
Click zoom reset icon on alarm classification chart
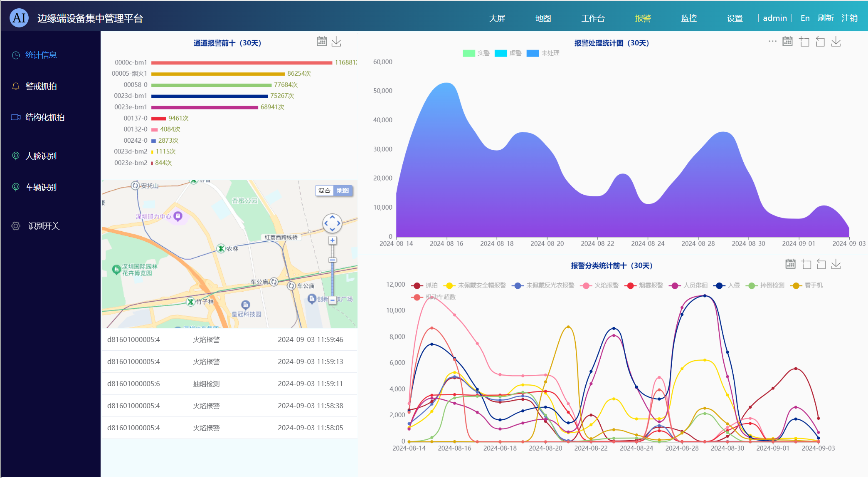(821, 264)
